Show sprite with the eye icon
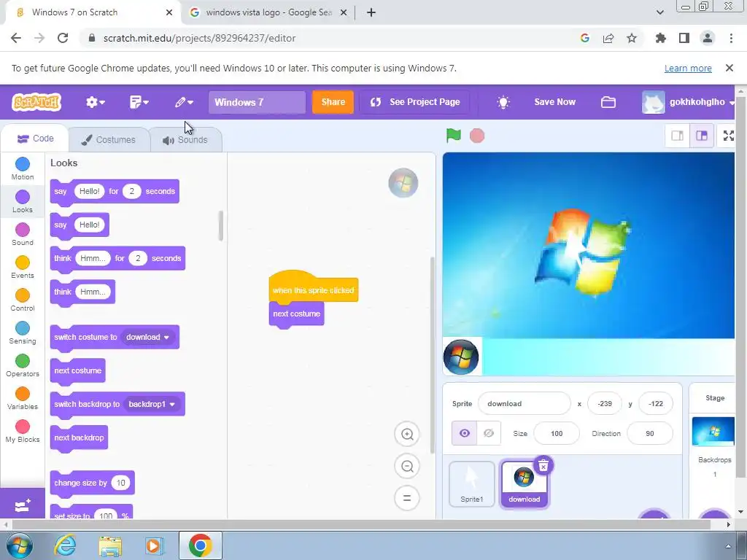 464,433
